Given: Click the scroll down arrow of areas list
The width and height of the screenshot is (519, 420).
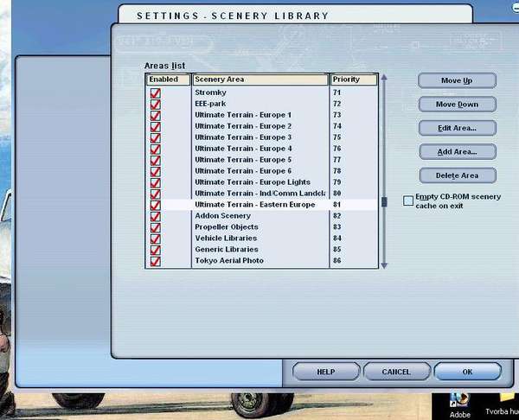Looking at the screenshot, I should click(x=384, y=265).
